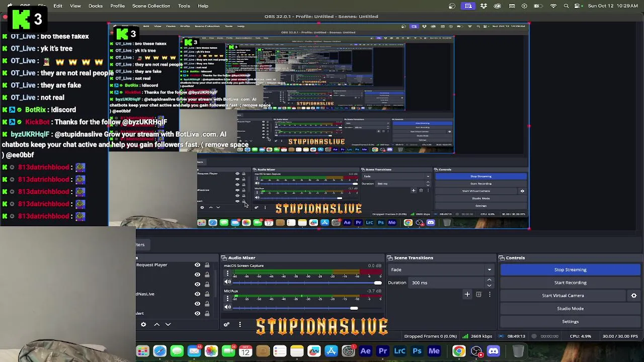Launch Adobe Photoshop from the Dock

pos(417,351)
